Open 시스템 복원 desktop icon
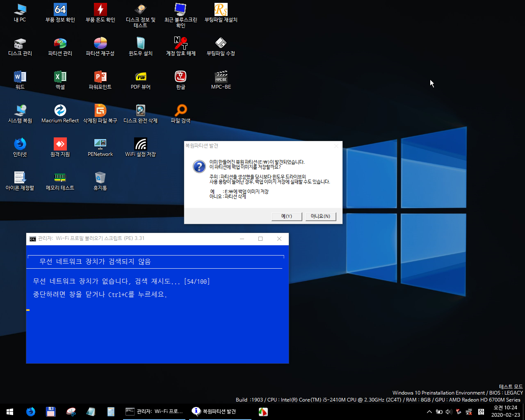This screenshot has width=525, height=420. tap(20, 114)
